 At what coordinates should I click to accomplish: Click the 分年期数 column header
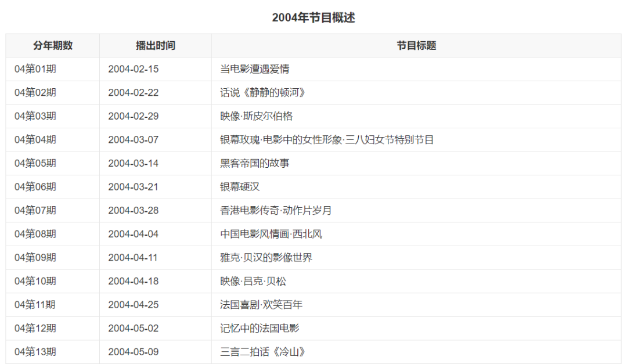tap(53, 46)
